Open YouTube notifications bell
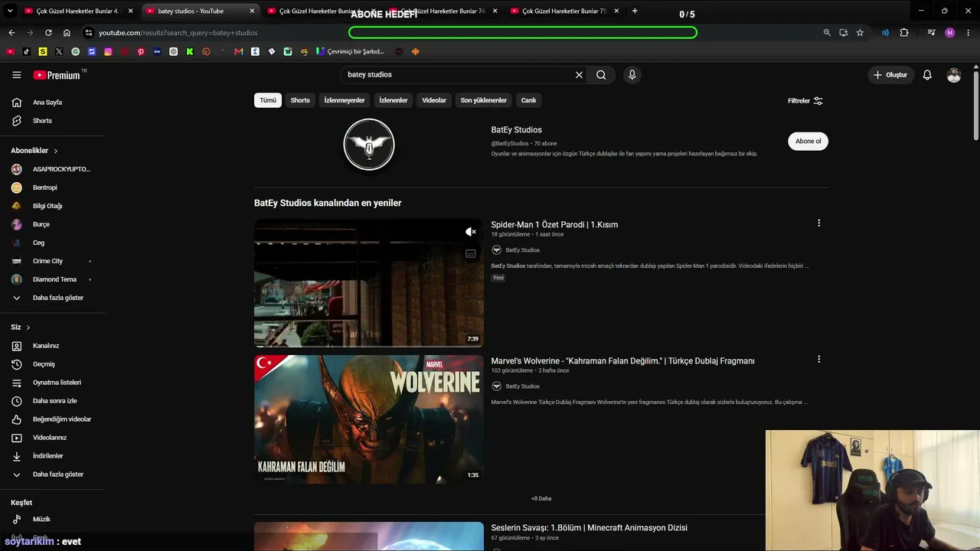The image size is (980, 551). click(x=927, y=75)
